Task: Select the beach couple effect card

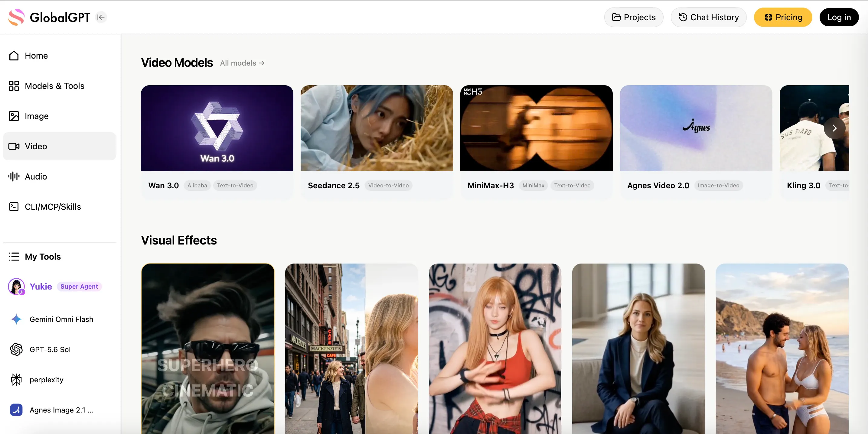Action: [782, 348]
